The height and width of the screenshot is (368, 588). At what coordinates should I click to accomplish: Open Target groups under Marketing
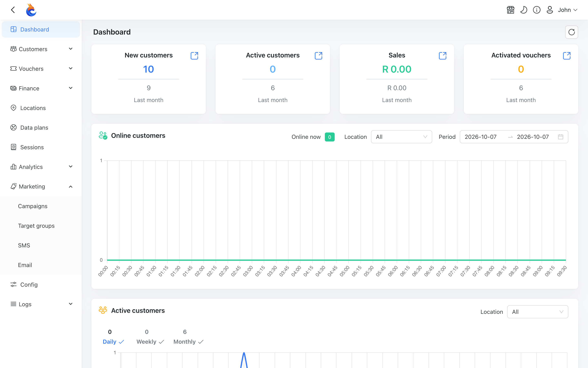point(41,226)
